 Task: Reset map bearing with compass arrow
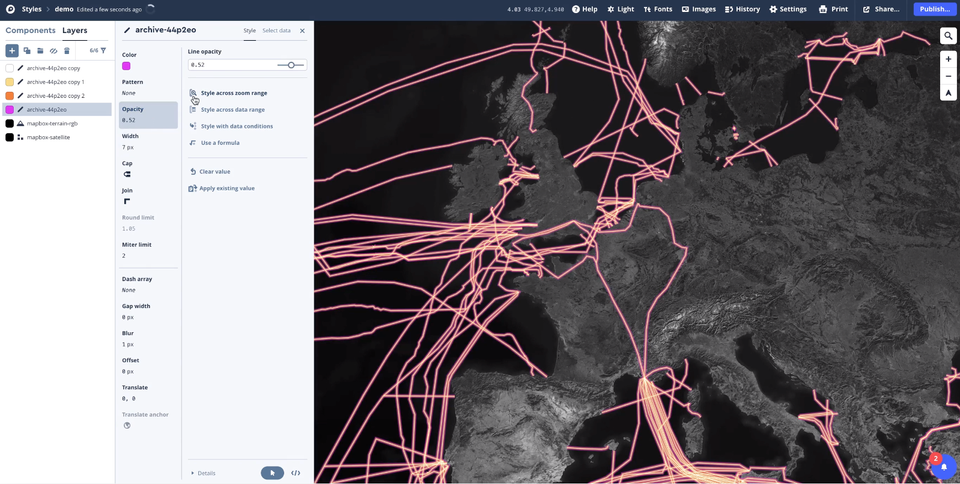pyautogui.click(x=948, y=93)
